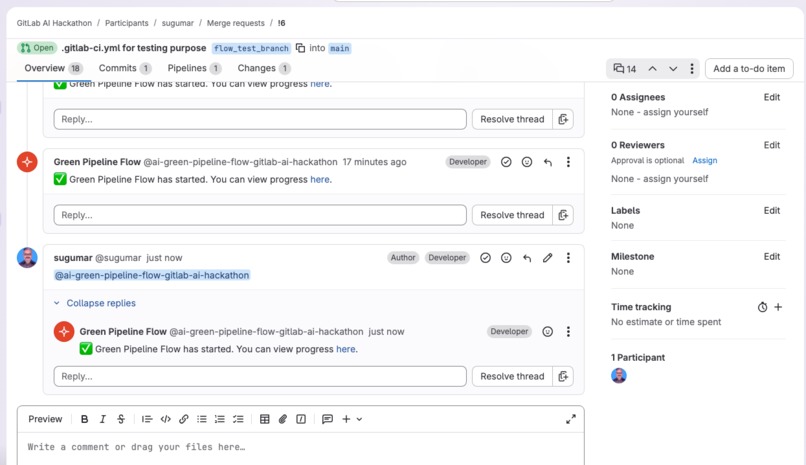Jump to previous unresolved thread arrow
806x465 pixels.
(652, 68)
